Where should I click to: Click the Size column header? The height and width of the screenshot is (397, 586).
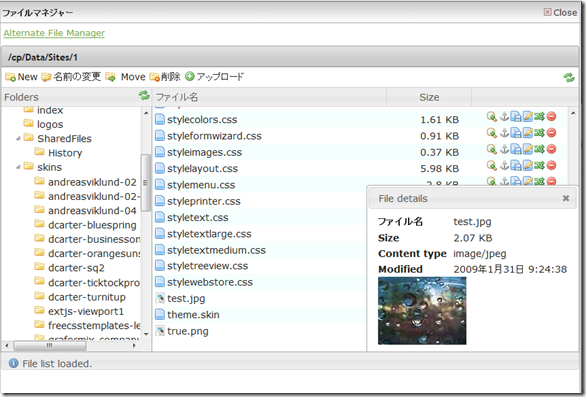429,97
